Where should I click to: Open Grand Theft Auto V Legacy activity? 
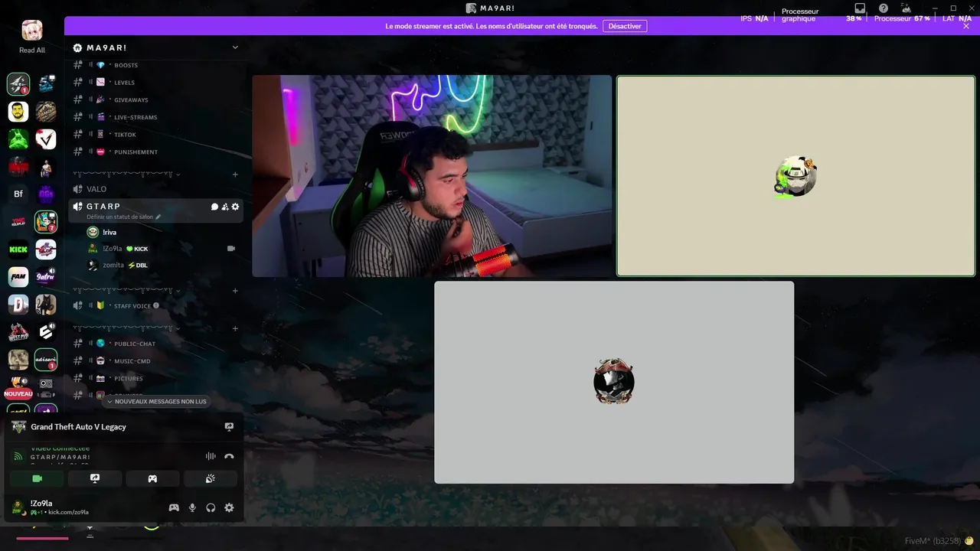point(78,427)
